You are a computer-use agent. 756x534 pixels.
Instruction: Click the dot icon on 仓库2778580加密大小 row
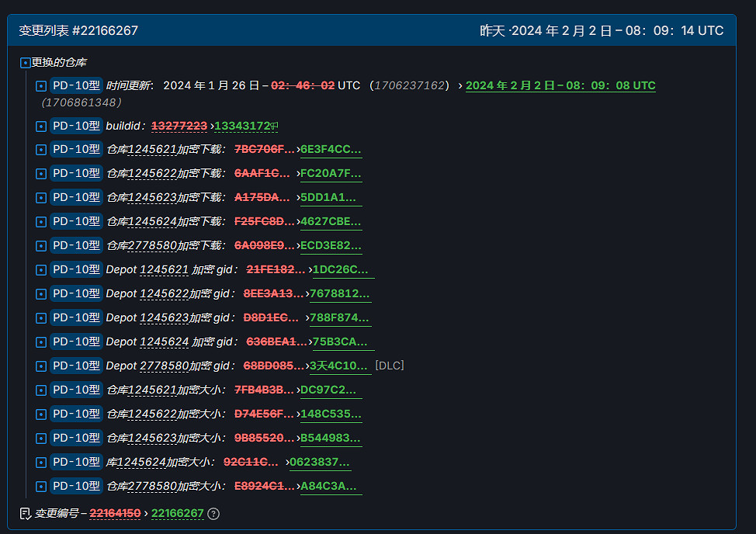[40, 486]
